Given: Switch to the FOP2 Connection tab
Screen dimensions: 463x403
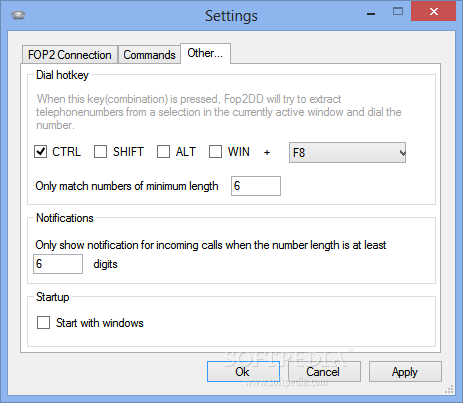Looking at the screenshot, I should point(70,55).
